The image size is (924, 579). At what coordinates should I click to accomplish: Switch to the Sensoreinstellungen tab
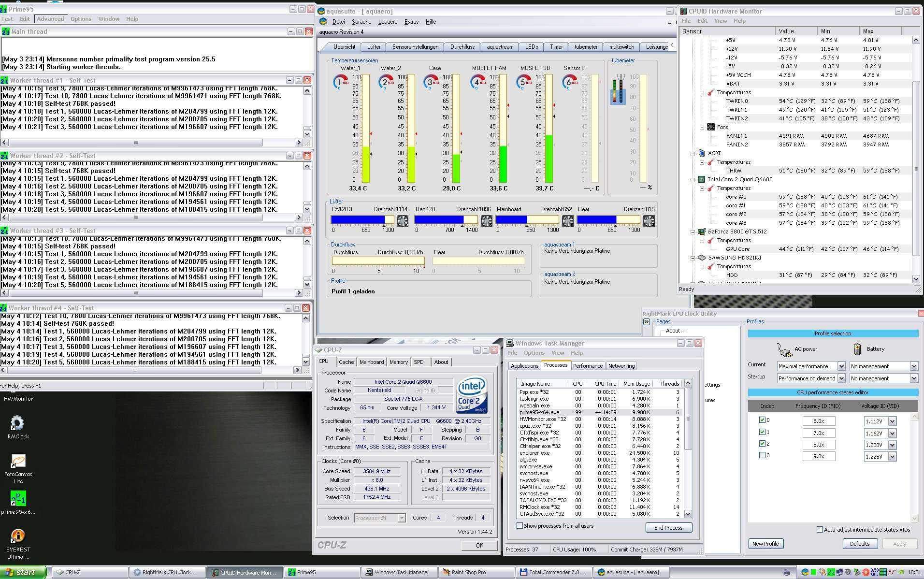click(x=415, y=47)
